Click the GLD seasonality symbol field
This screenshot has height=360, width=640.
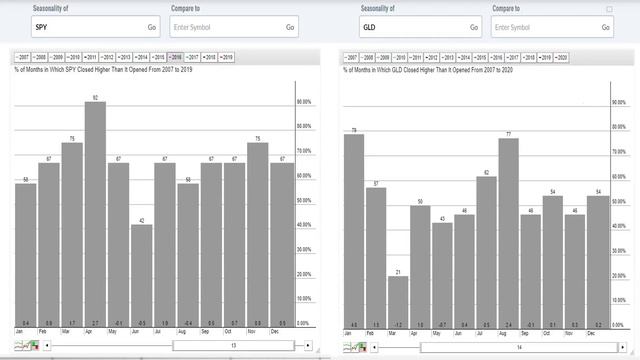coord(420,27)
